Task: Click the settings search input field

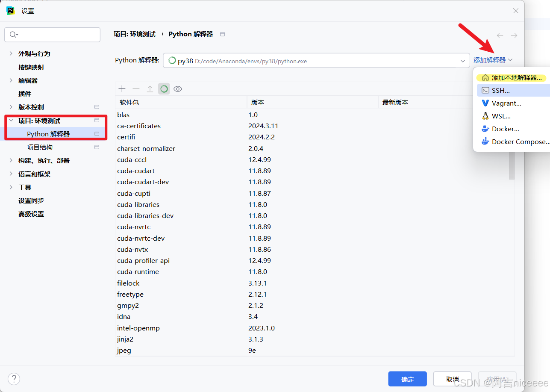Action: (52, 35)
